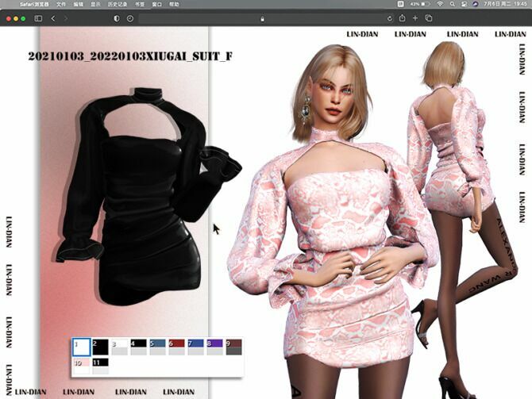Show the tab overview icon
This screenshot has width=532, height=399.
429,18
